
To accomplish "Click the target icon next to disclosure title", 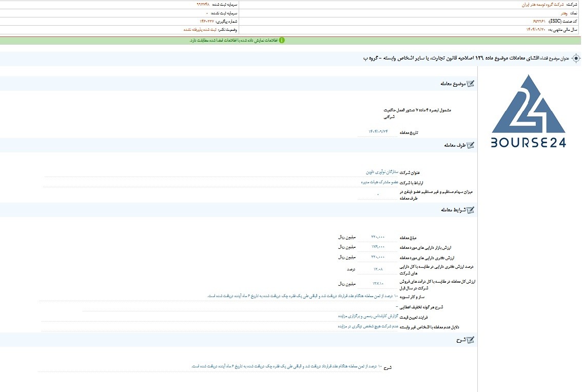I will (x=576, y=58).
